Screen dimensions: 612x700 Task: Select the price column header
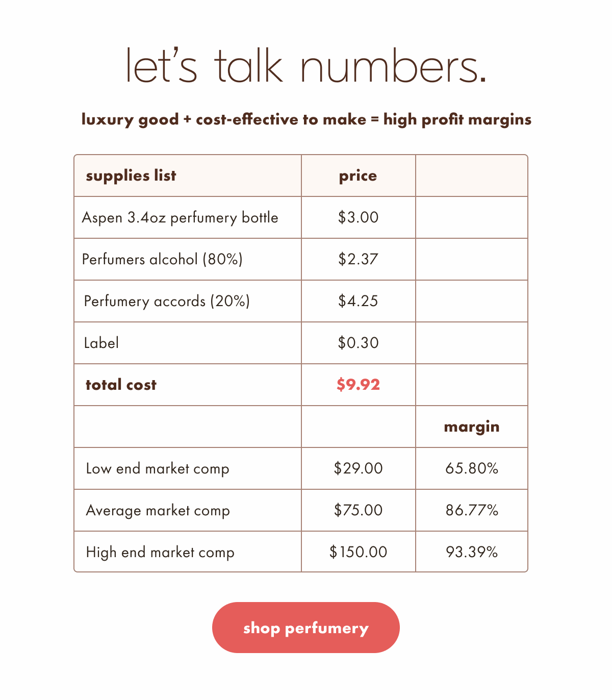coord(358,176)
